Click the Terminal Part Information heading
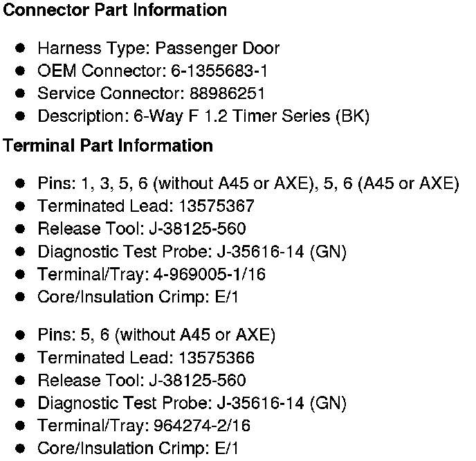Viewport: 476px width, 461px height. (108, 146)
